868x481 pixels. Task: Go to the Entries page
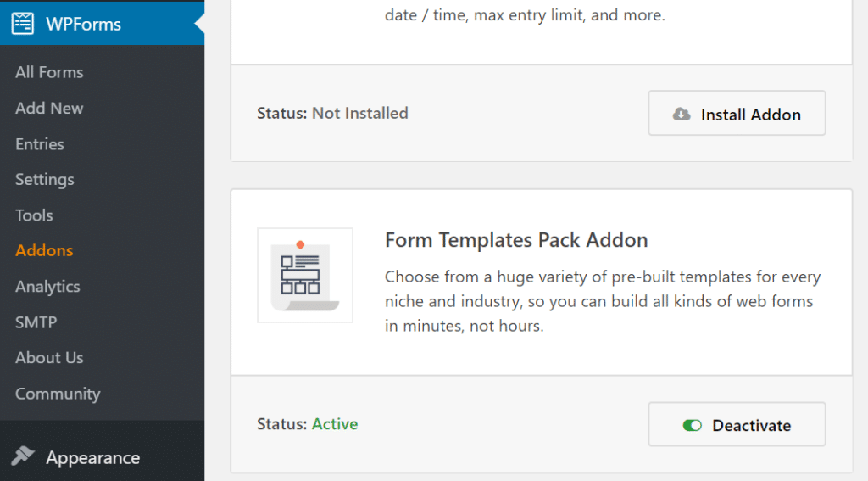point(40,144)
